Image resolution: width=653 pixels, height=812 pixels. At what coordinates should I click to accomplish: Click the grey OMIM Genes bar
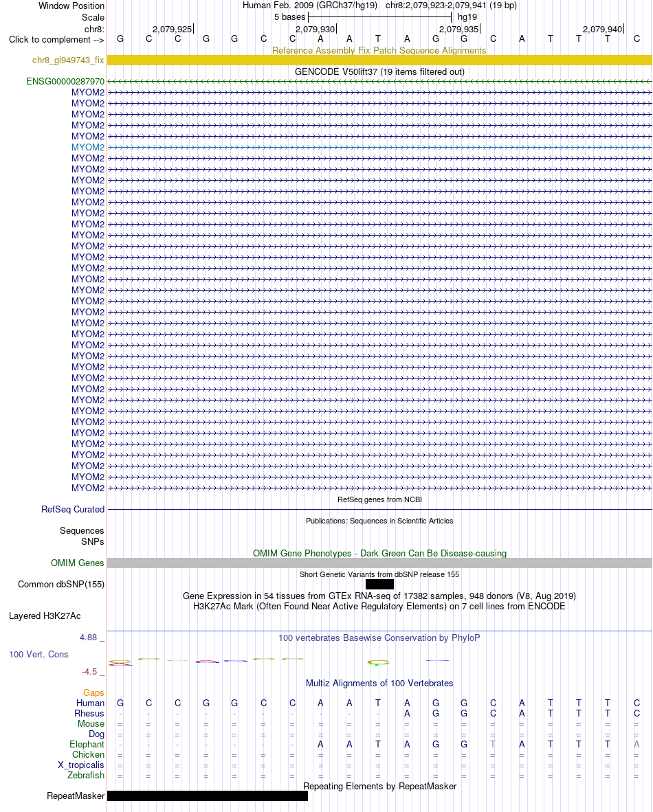pyautogui.click(x=379, y=563)
